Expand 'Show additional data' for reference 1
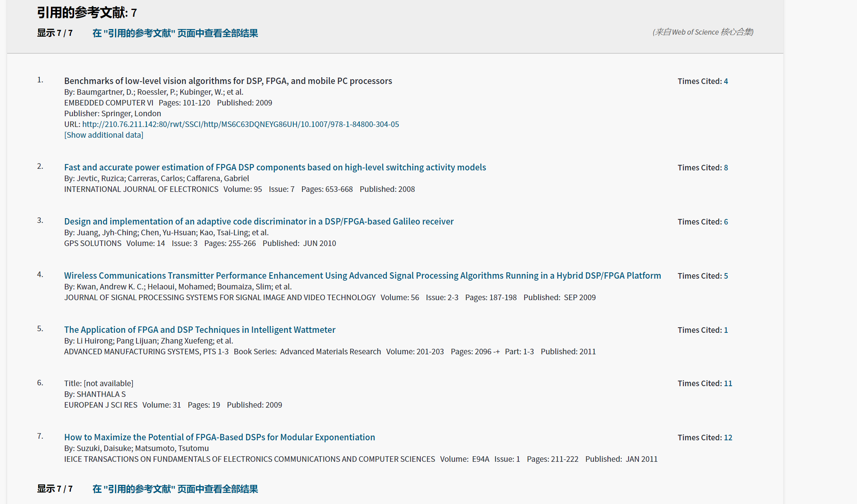857x504 pixels. point(103,135)
